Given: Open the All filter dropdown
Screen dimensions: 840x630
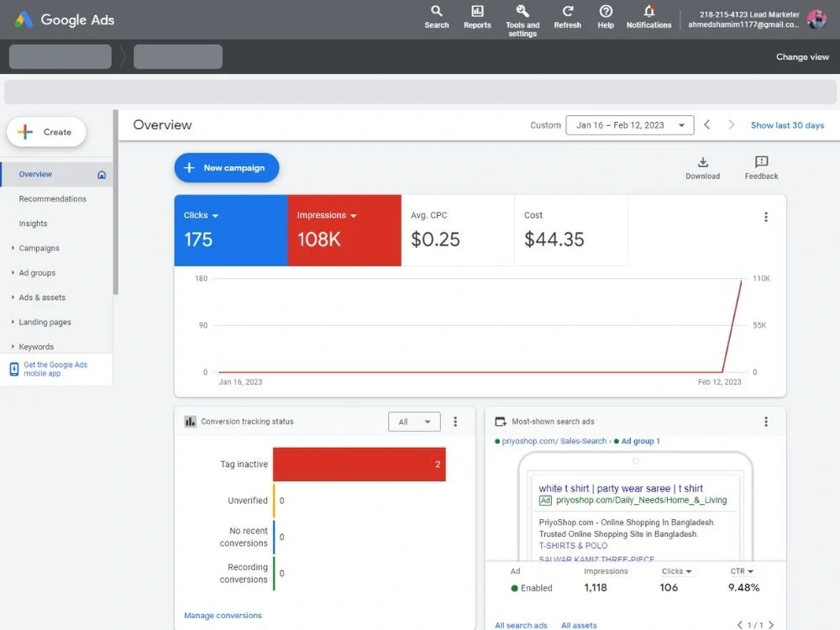Looking at the screenshot, I should click(414, 422).
